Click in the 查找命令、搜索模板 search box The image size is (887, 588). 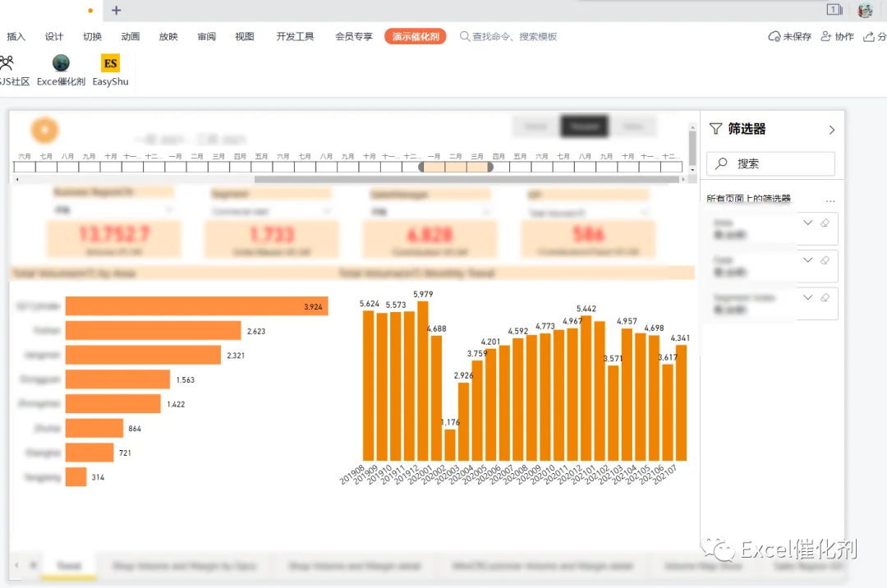(x=508, y=37)
